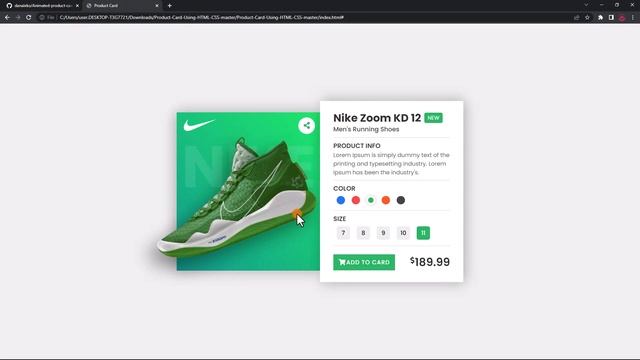Toggle the browser side panel icon
640x360 pixels.
tap(611, 18)
